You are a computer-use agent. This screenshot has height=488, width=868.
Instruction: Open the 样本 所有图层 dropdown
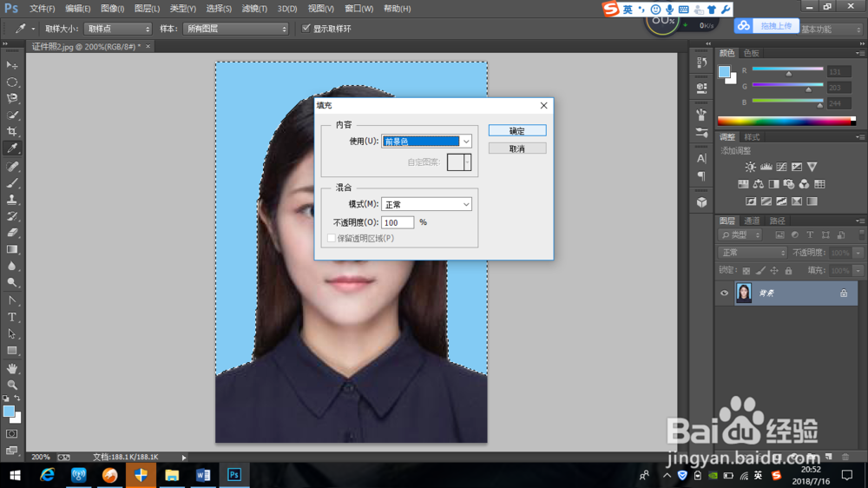[236, 29]
